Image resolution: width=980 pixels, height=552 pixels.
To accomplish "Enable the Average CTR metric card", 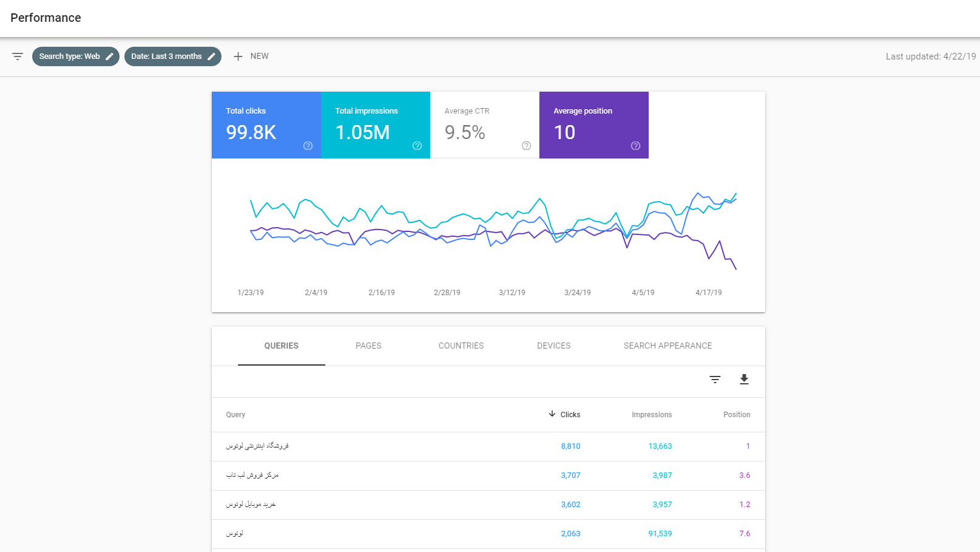I will pos(484,125).
